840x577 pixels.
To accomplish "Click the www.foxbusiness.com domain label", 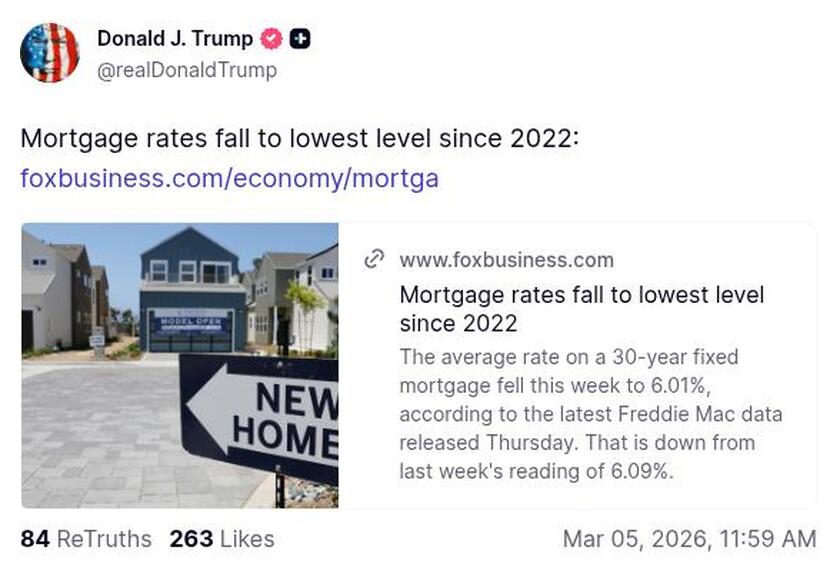I will (x=505, y=260).
